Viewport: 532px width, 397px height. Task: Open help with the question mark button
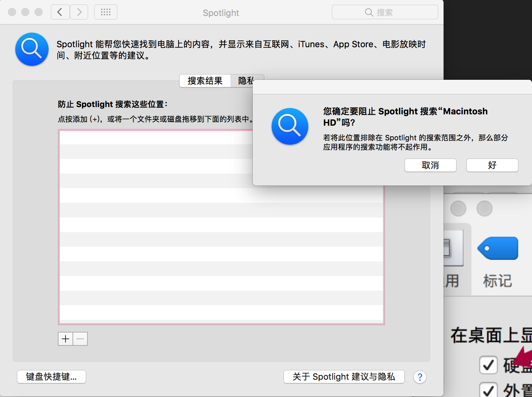[420, 377]
